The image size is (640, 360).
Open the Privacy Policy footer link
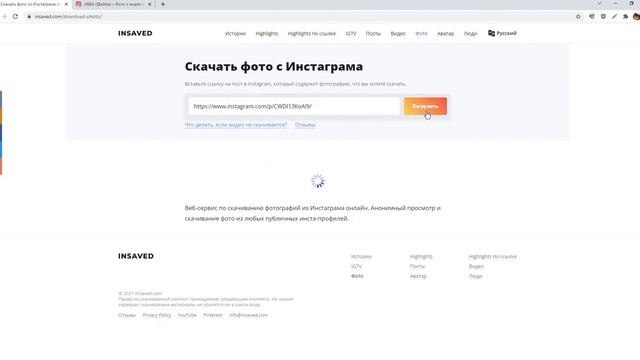[x=156, y=315]
